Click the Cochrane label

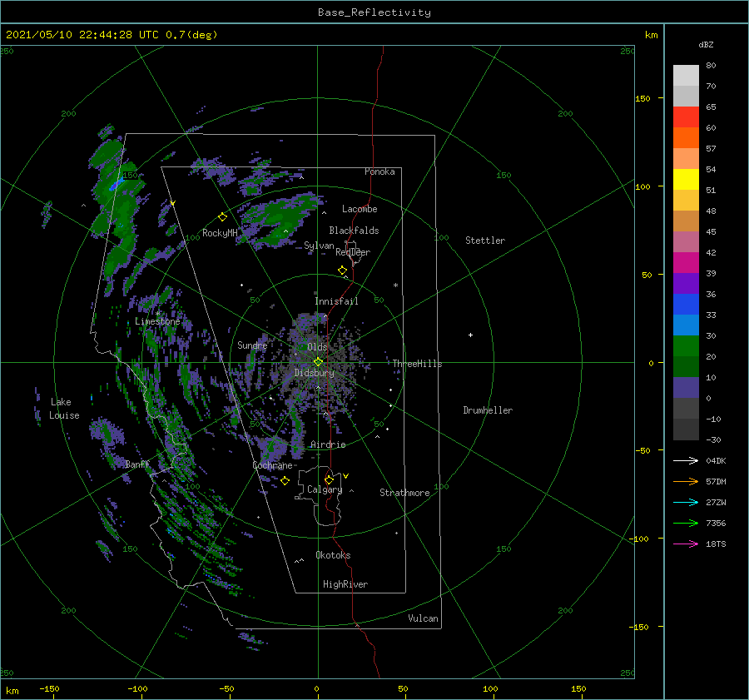(x=272, y=465)
